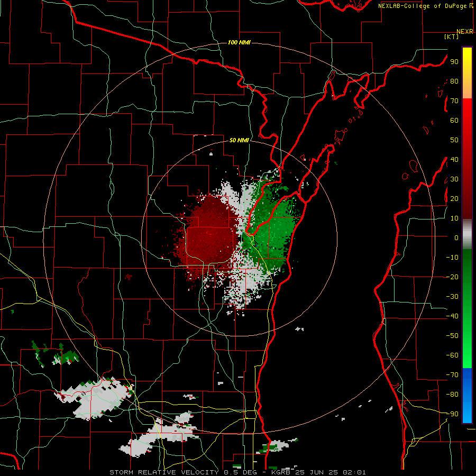Click the -10 scale value

(x=452, y=258)
